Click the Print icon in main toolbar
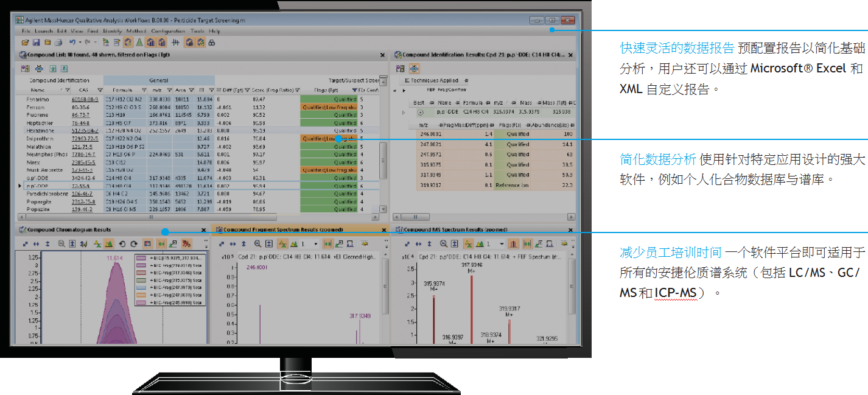Viewport: 868px width, 395px height. [x=58, y=43]
